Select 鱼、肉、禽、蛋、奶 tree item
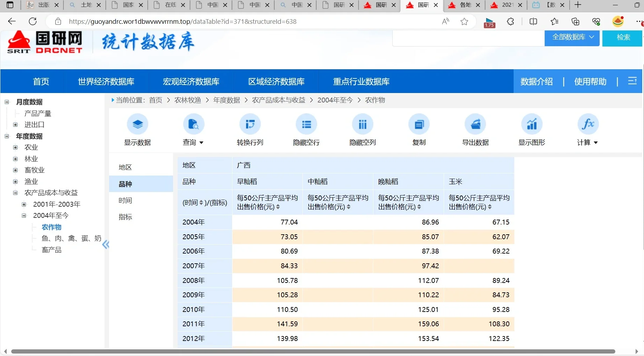 (x=71, y=238)
